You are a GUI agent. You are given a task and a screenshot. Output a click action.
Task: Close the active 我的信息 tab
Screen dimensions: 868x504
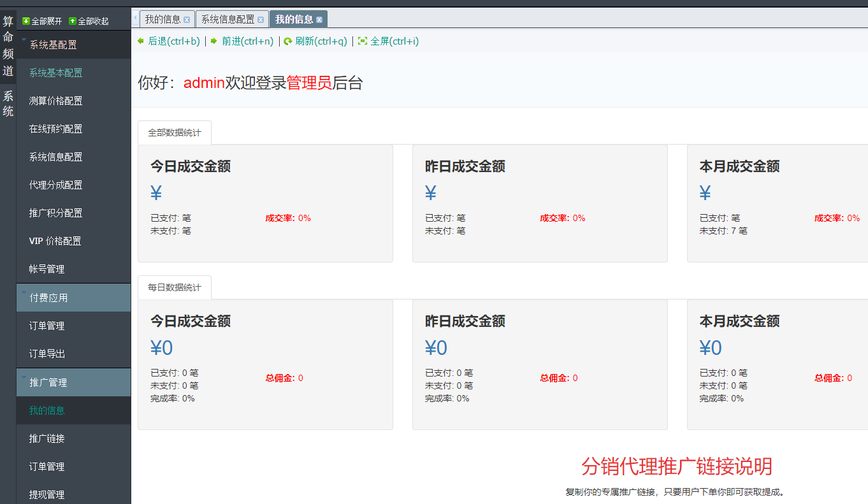tap(319, 20)
